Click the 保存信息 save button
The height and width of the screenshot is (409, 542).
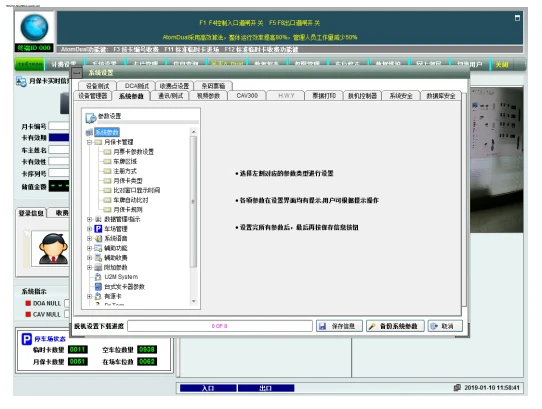click(339, 326)
